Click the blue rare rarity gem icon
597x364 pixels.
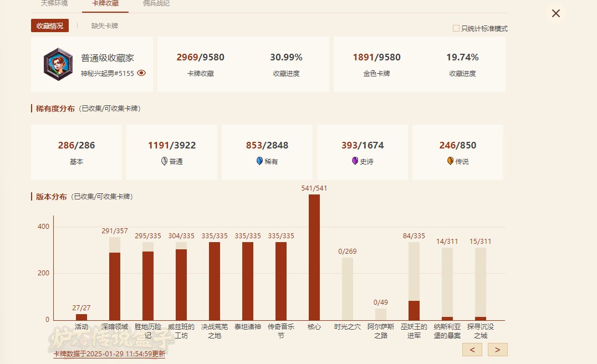click(x=259, y=161)
